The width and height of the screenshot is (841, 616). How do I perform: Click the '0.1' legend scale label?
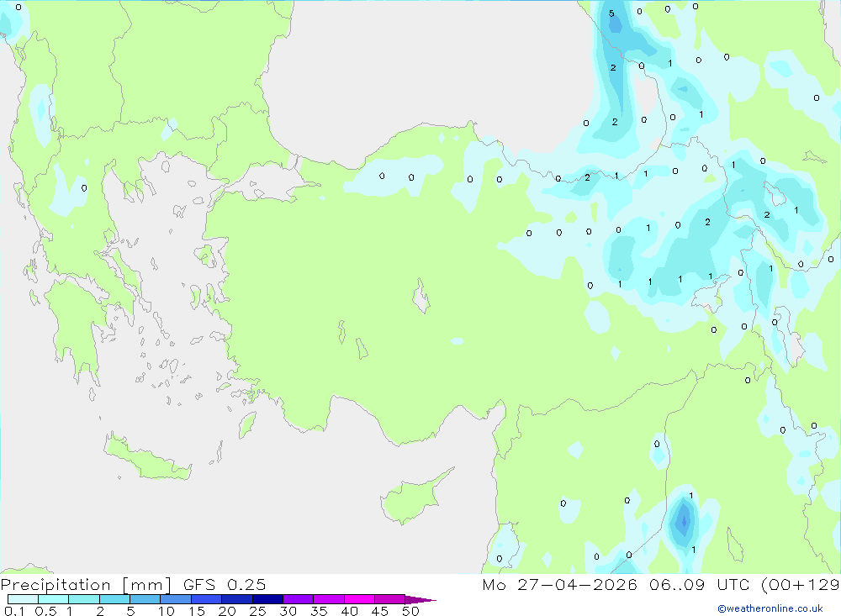tap(14, 611)
